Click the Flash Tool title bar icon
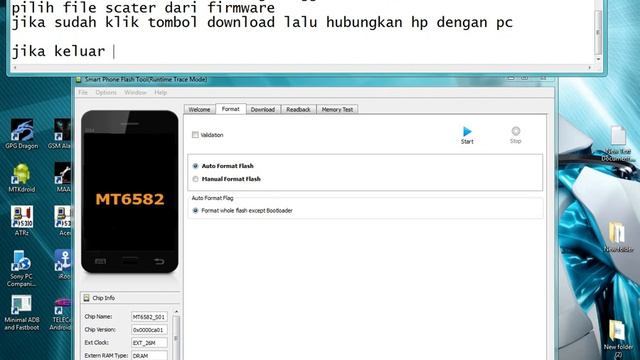This screenshot has height=360, width=640. [x=79, y=80]
